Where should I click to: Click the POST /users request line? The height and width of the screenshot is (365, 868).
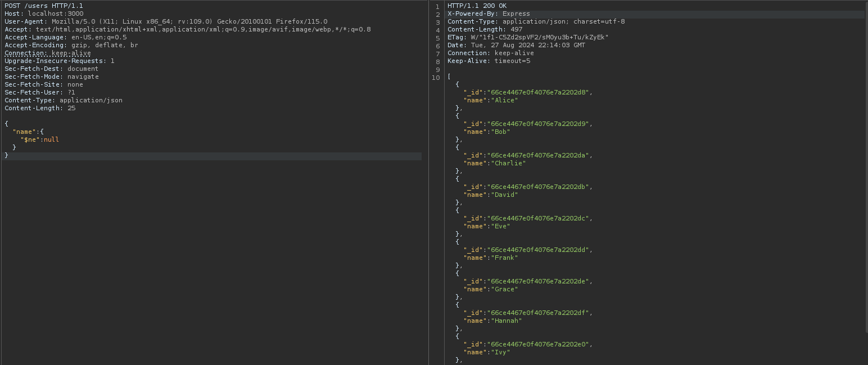pos(43,6)
